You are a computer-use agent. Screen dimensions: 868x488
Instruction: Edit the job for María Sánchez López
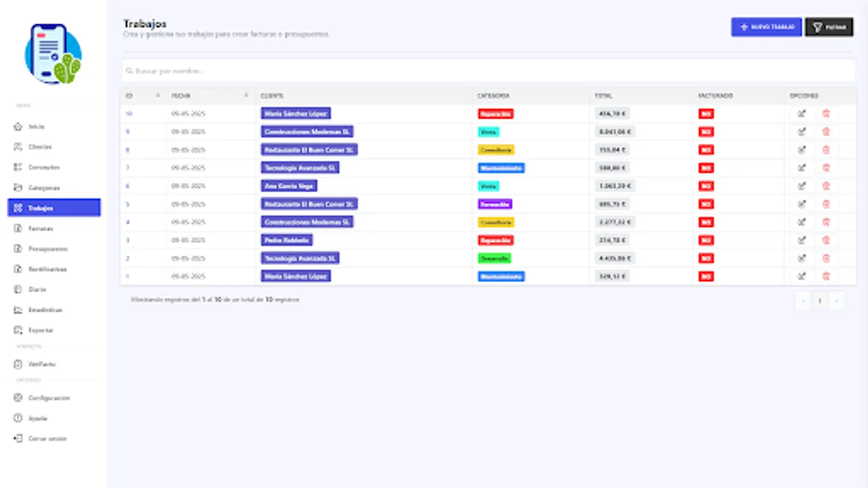pos(802,113)
